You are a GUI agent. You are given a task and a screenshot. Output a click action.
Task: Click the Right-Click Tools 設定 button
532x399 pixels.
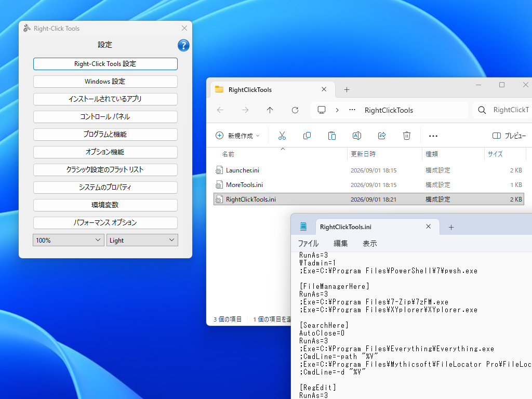(x=105, y=64)
